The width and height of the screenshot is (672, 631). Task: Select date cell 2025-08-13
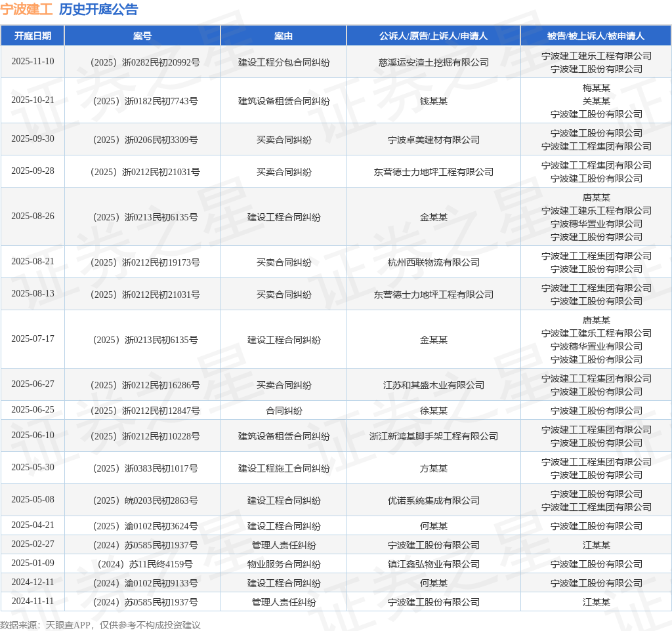tap(33, 293)
